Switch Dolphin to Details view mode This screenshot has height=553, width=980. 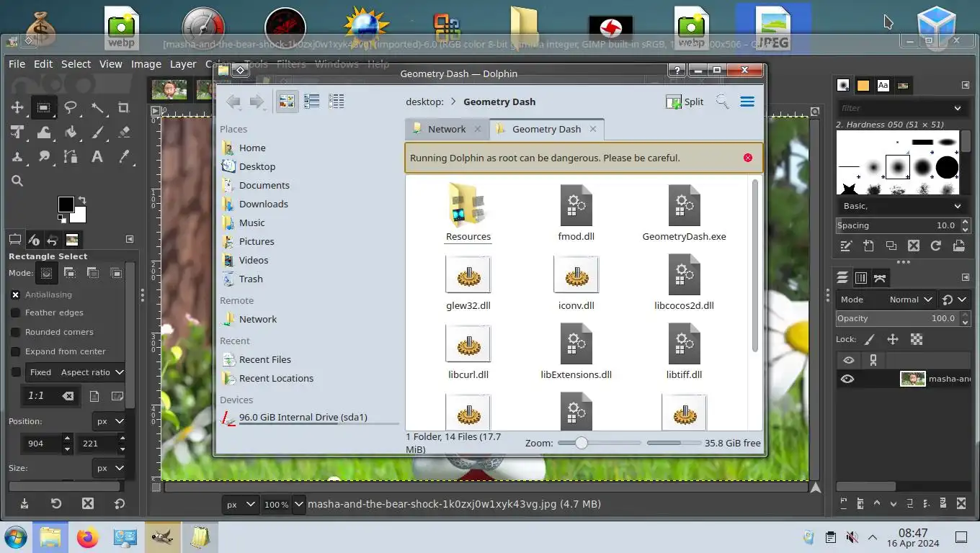[336, 102]
